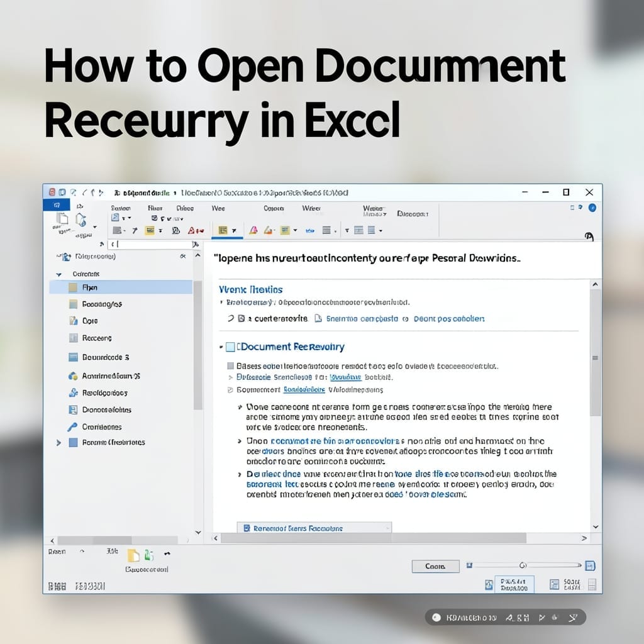Image resolution: width=644 pixels, height=644 pixels.
Task: Click the blue square icon in the title bar
Action: pyautogui.click(x=62, y=192)
